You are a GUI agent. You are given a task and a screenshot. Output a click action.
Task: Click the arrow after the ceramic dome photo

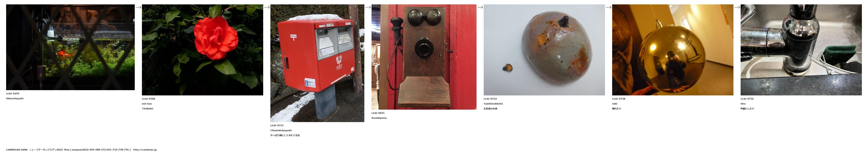pyautogui.click(x=608, y=7)
